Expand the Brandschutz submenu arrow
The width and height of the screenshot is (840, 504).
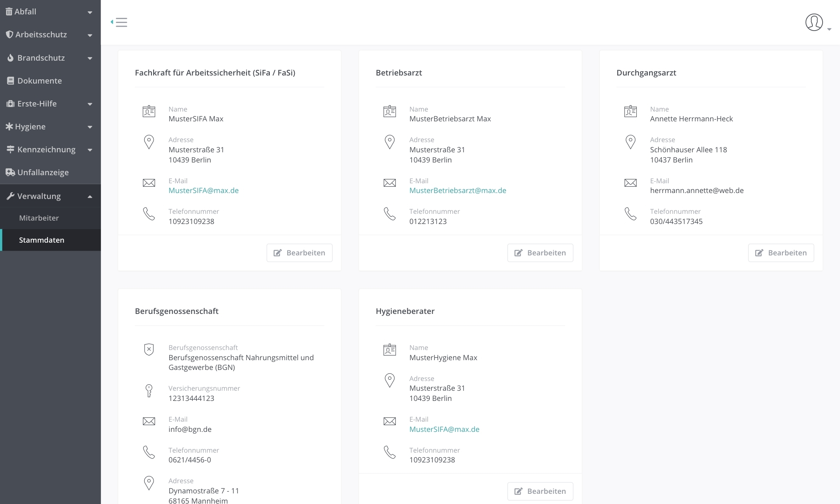pos(90,58)
